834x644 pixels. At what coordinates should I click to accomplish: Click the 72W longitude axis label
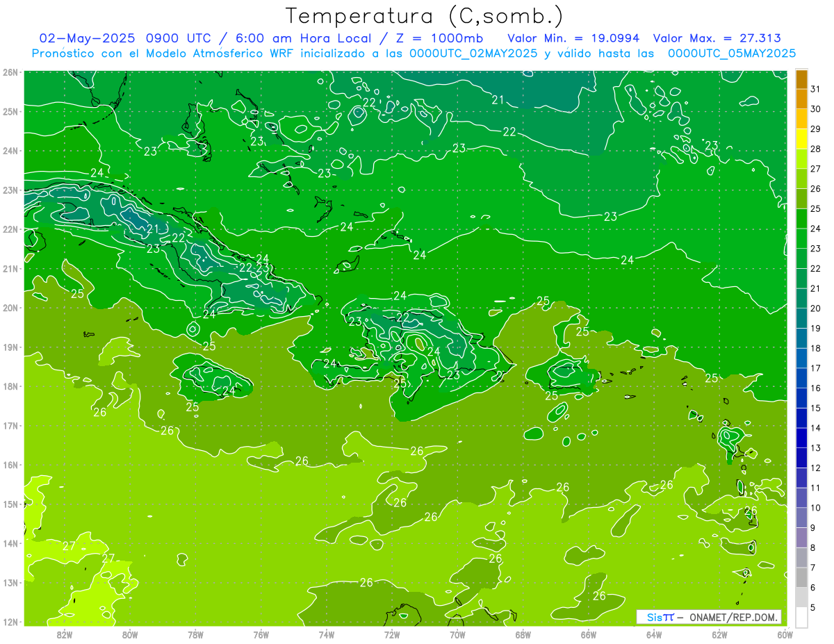coord(392,634)
